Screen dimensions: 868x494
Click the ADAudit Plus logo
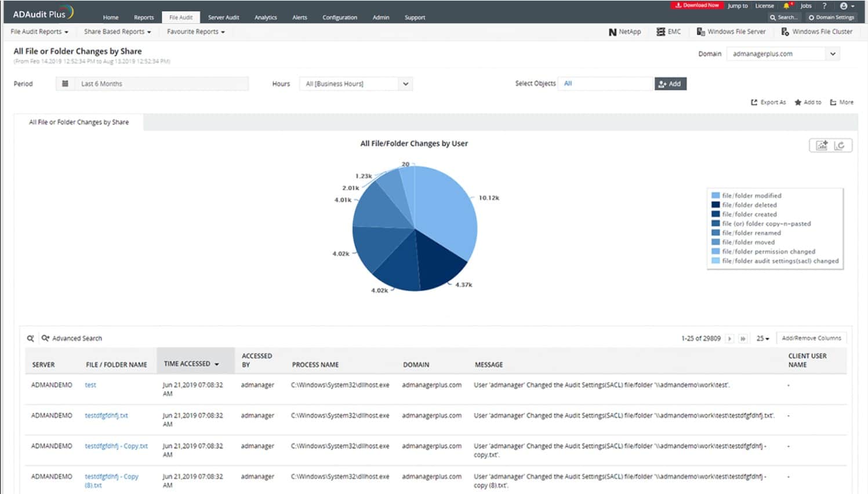coord(43,13)
